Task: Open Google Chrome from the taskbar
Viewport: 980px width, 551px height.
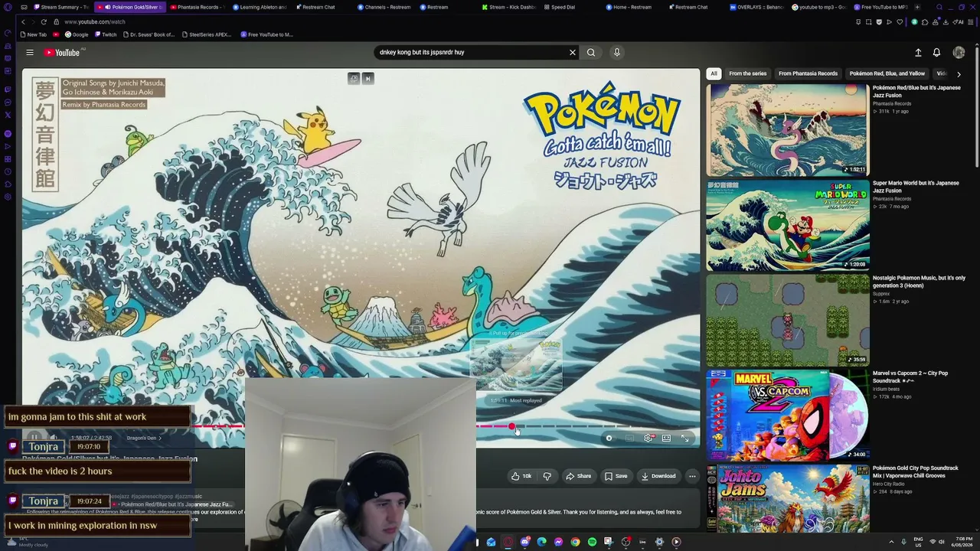Action: (x=575, y=542)
